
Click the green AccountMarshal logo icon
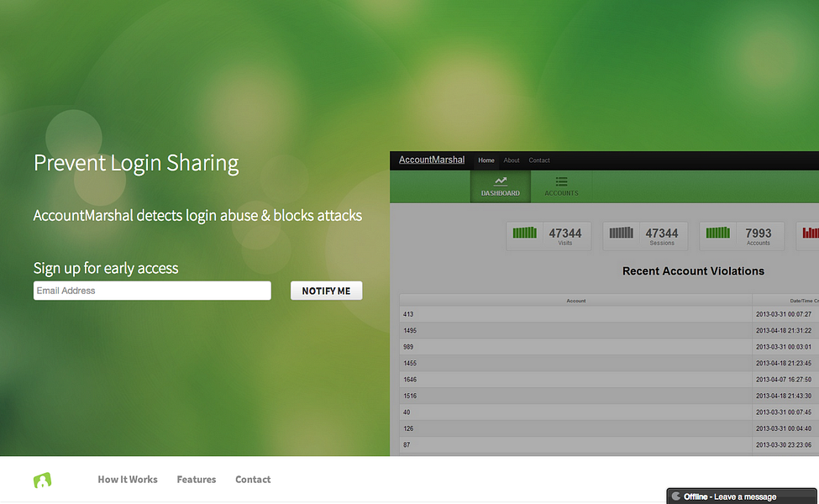pos(42,480)
